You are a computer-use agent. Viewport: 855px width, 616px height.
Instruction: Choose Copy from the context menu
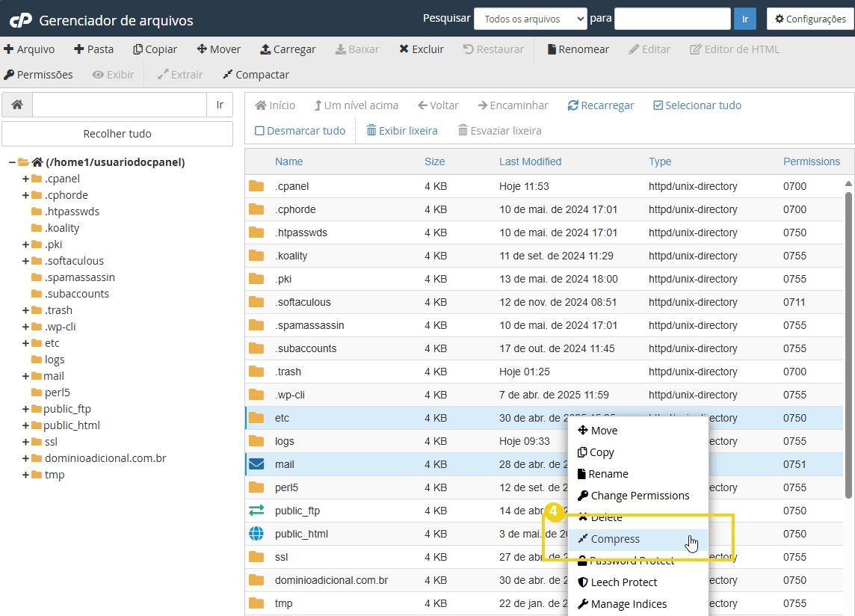pos(638,452)
